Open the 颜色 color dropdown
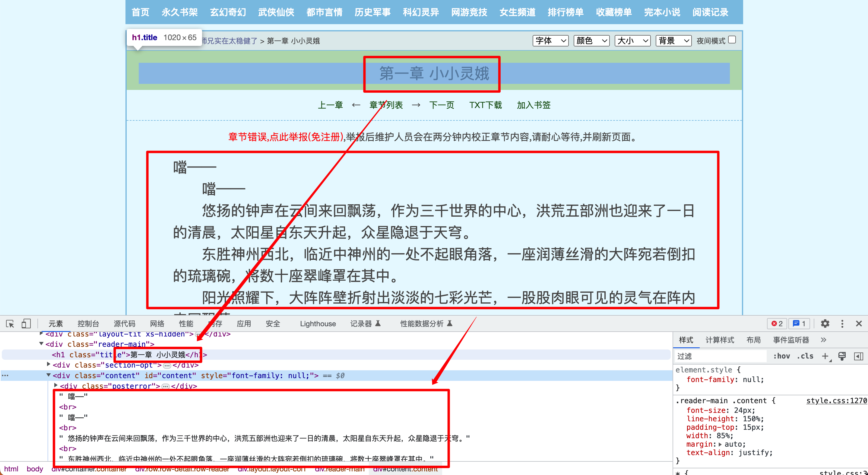Screen dimensions: 868x475 591,41
